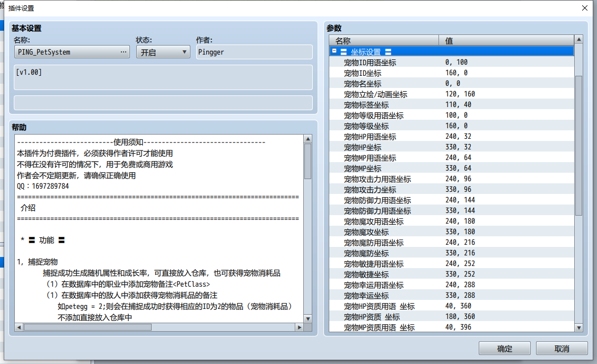597x364 pixels.
Task: Select the 宠物魔防坐标 parameter row
Action: [452, 254]
